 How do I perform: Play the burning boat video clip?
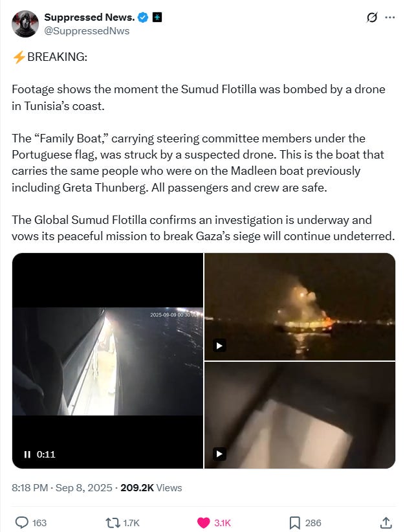point(219,346)
